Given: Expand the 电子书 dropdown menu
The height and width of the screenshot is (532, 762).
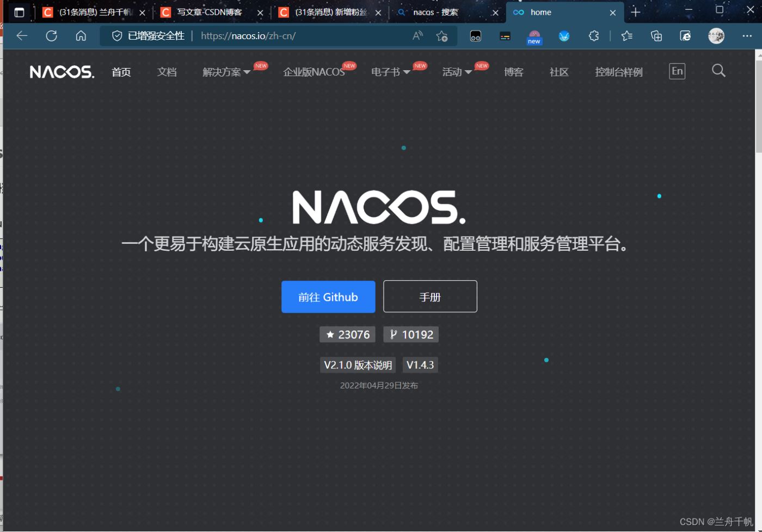Looking at the screenshot, I should point(390,72).
